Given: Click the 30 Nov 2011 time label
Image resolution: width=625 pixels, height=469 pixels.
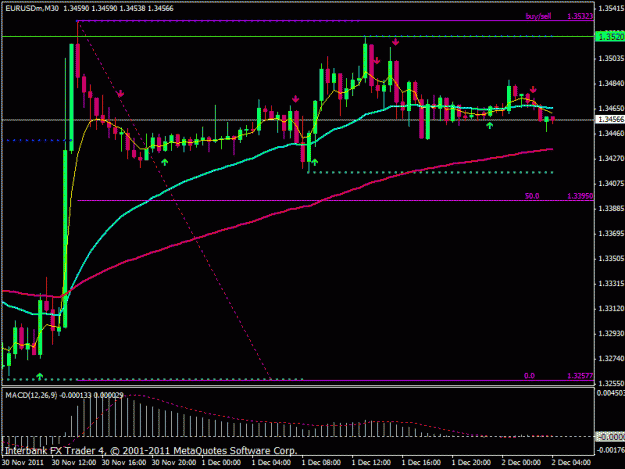Looking at the screenshot, I should [x=23, y=462].
